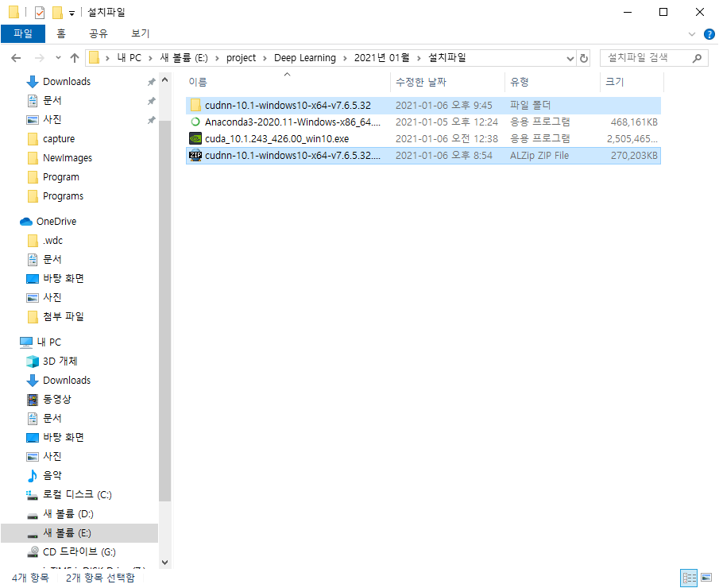The image size is (719, 588).
Task: Click new folder quick access icon
Action: 57,13
